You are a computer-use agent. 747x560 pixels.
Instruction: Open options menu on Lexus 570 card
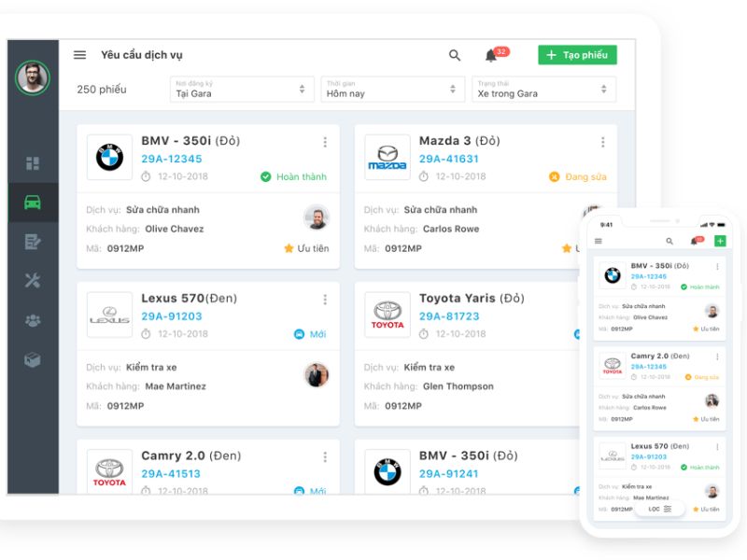pyautogui.click(x=325, y=300)
